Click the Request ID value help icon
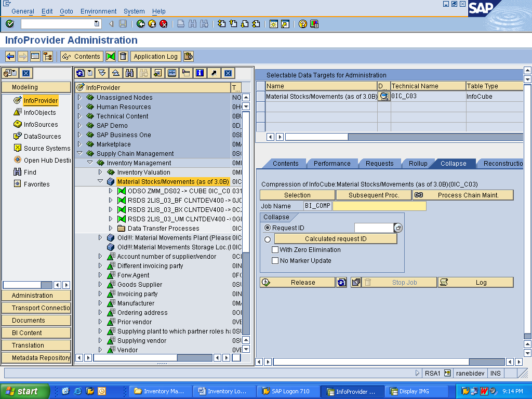 pos(398,228)
